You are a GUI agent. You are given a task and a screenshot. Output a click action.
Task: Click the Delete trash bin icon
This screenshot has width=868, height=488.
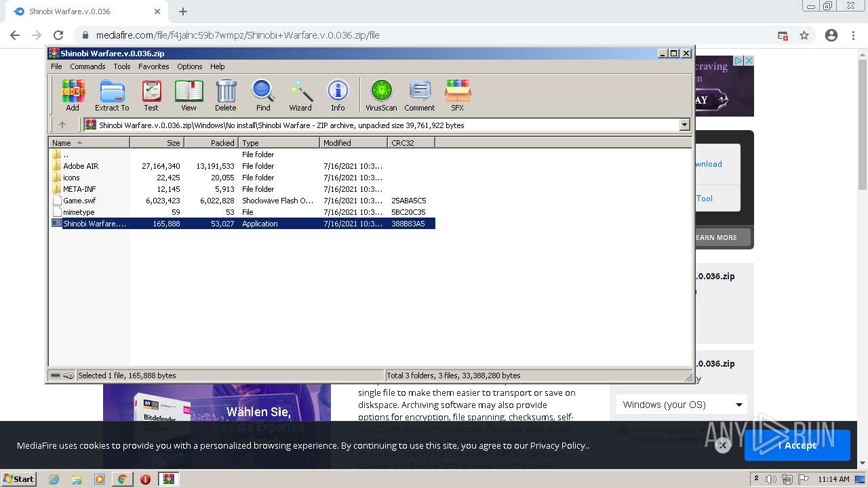point(226,95)
